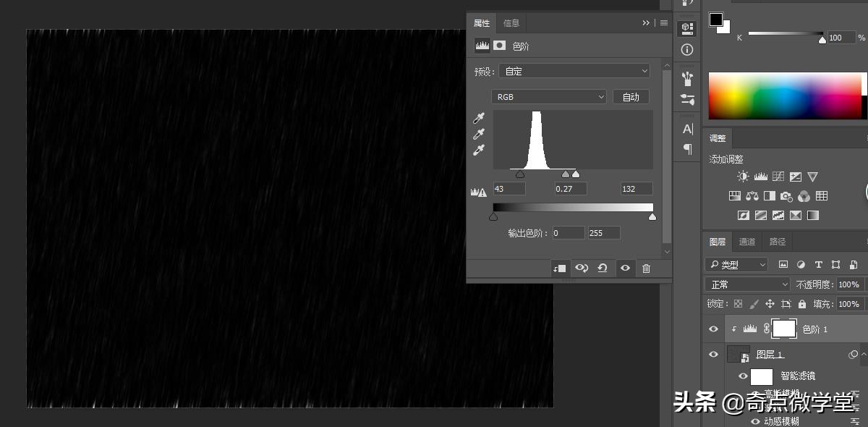Toggle visibility of 图层 1

pyautogui.click(x=714, y=355)
